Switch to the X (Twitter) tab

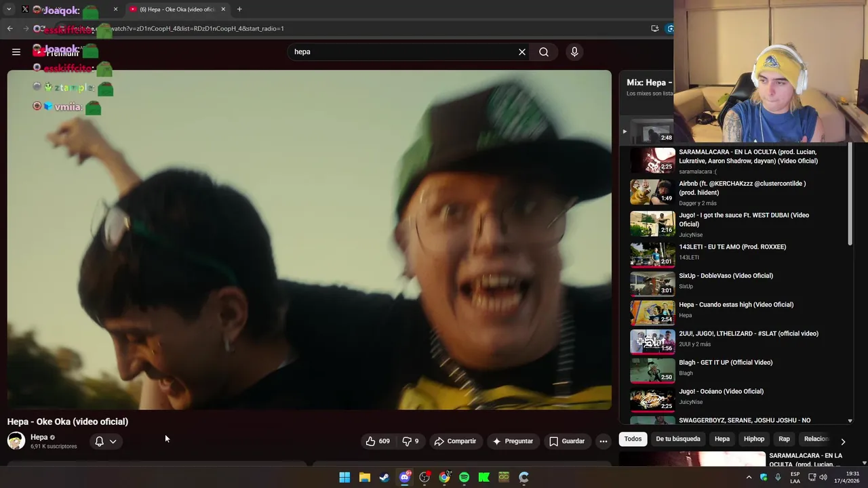(x=70, y=9)
